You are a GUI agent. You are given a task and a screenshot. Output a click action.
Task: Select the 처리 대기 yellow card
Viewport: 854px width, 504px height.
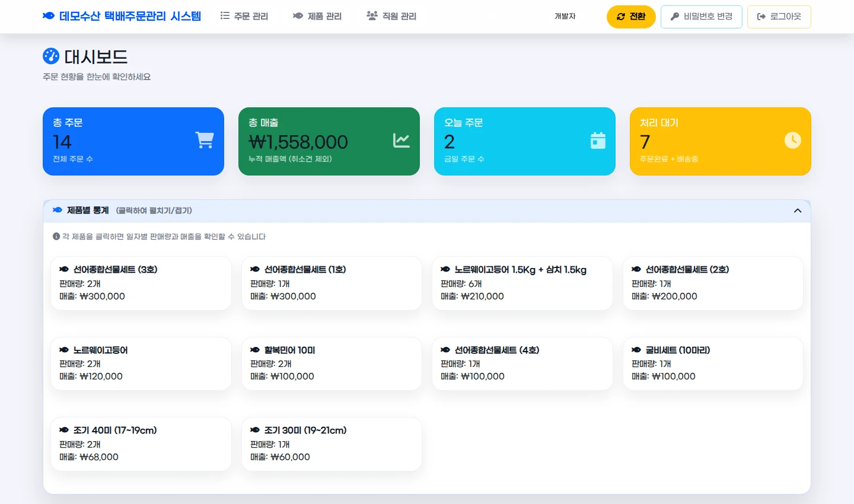coord(721,141)
